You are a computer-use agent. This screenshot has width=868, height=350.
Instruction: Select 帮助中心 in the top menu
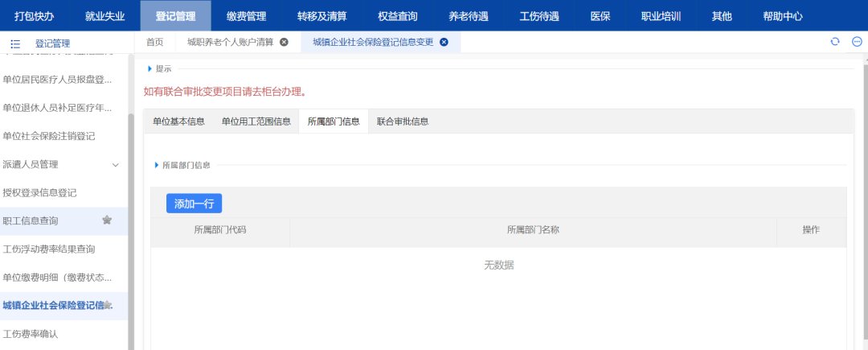click(x=783, y=15)
